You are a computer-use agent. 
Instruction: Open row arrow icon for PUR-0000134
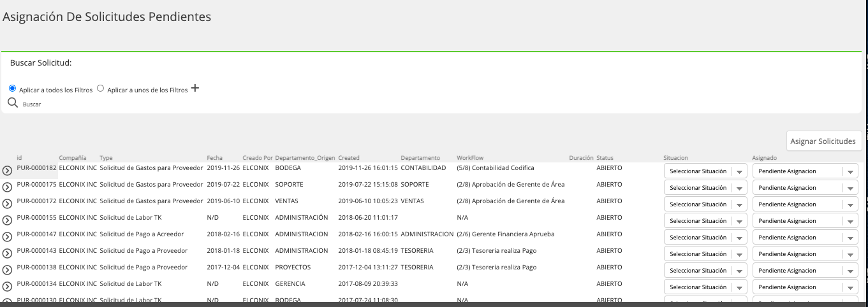click(x=8, y=287)
